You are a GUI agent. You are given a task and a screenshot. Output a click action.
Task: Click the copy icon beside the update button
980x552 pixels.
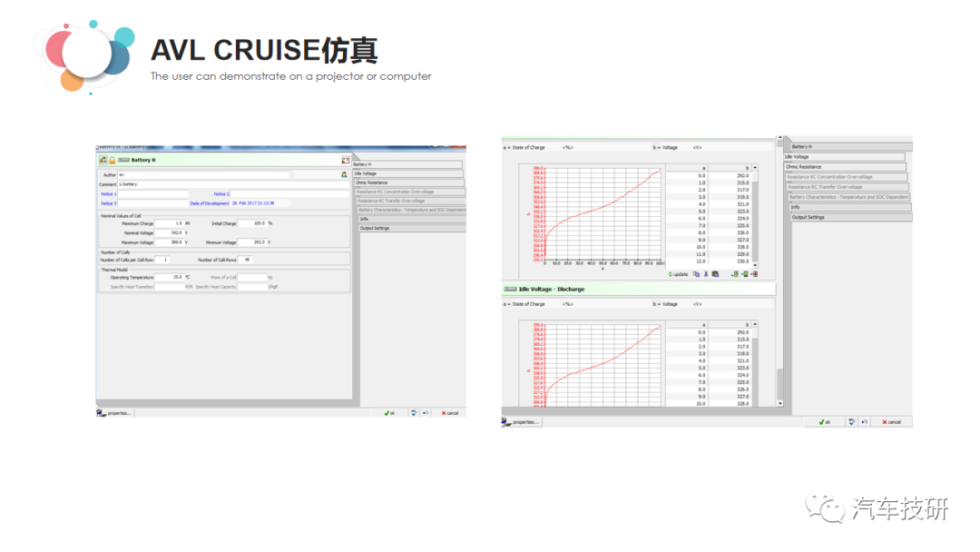(x=696, y=273)
